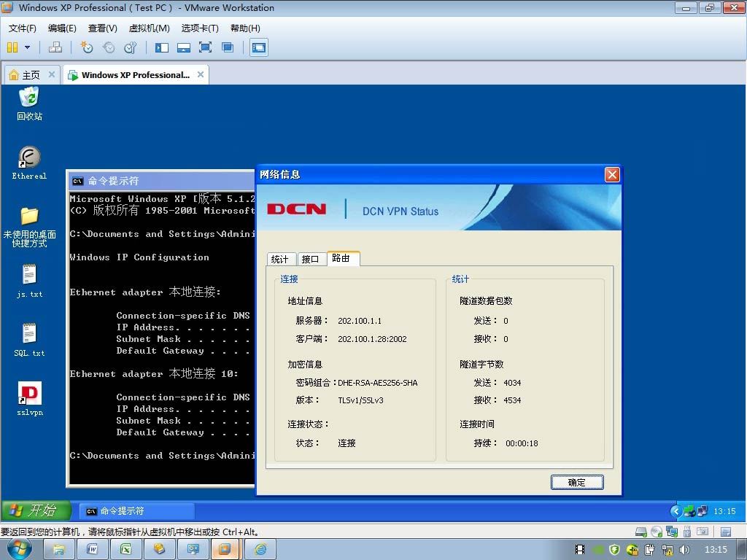
Task: Toggle the VMware unity mode icon
Action: 228,47
